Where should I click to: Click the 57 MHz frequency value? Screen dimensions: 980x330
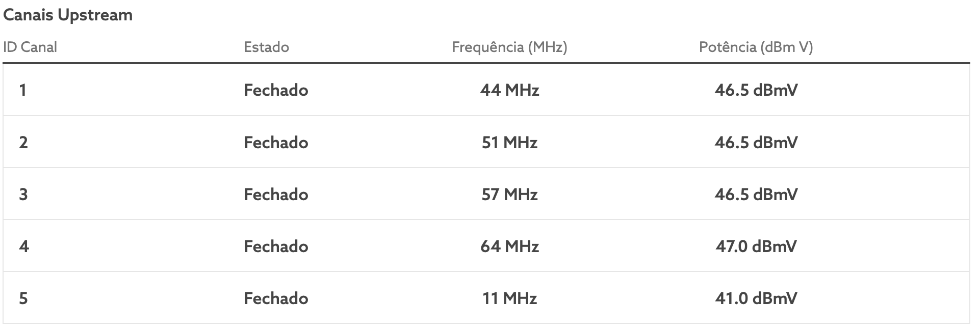tap(509, 194)
